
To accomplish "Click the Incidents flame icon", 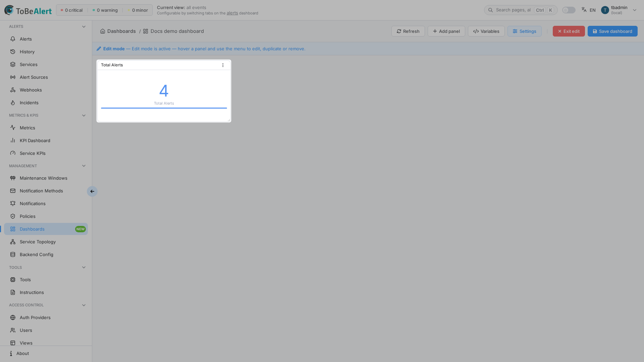I will point(13,103).
